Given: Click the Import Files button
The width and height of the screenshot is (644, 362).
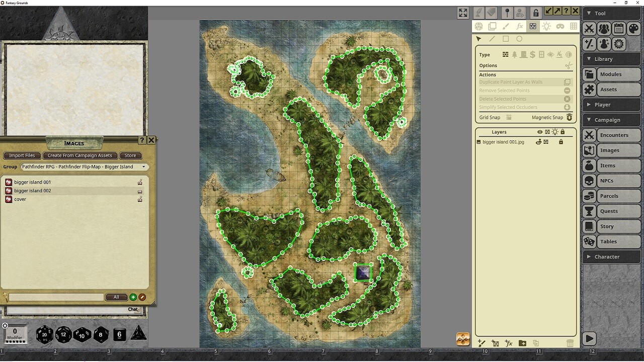Looking at the screenshot, I should tap(22, 155).
